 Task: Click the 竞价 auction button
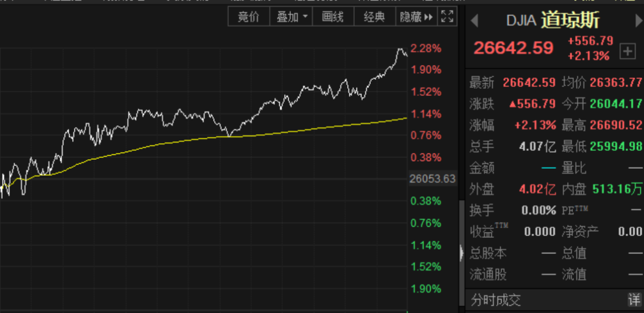pyautogui.click(x=249, y=17)
